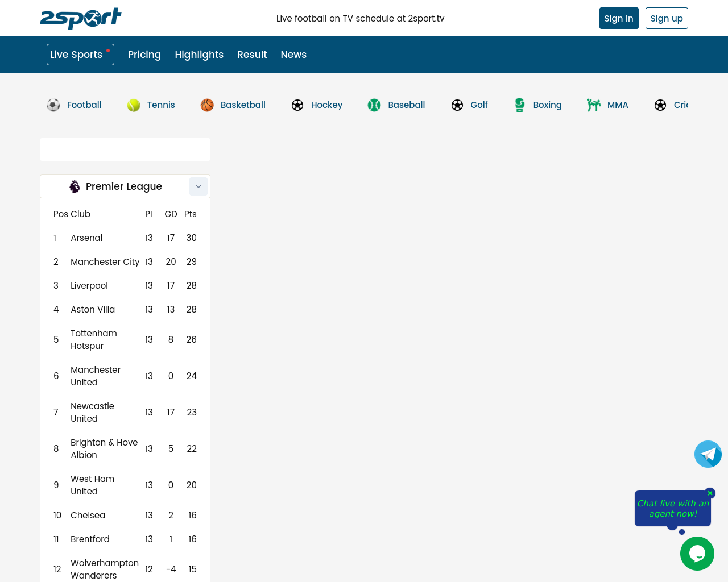The width and height of the screenshot is (728, 582).
Task: Open the Baseball category link
Action: point(407,105)
